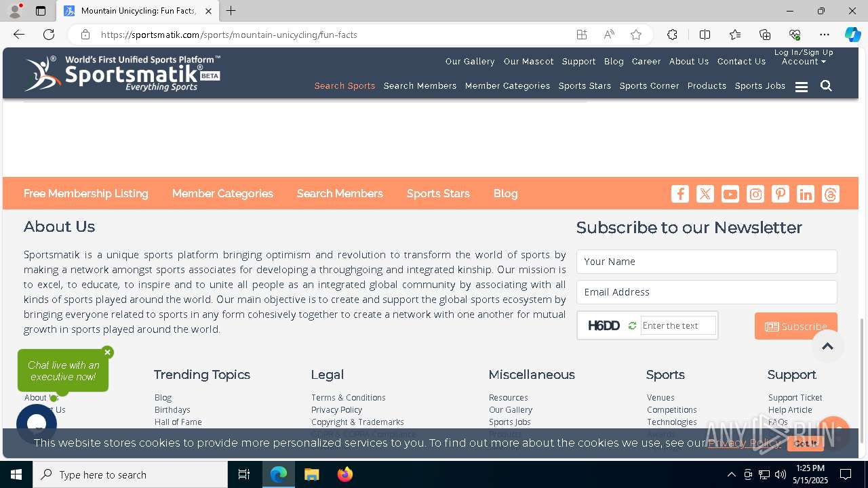Open the Sports Jobs header menu item
Image resolution: width=868 pixels, height=488 pixels.
(760, 86)
